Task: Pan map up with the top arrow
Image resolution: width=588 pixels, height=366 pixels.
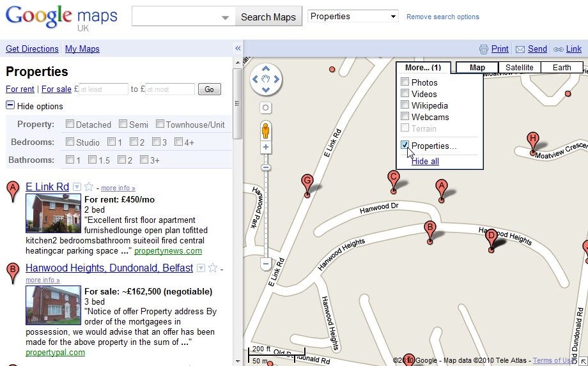Action: [265, 68]
